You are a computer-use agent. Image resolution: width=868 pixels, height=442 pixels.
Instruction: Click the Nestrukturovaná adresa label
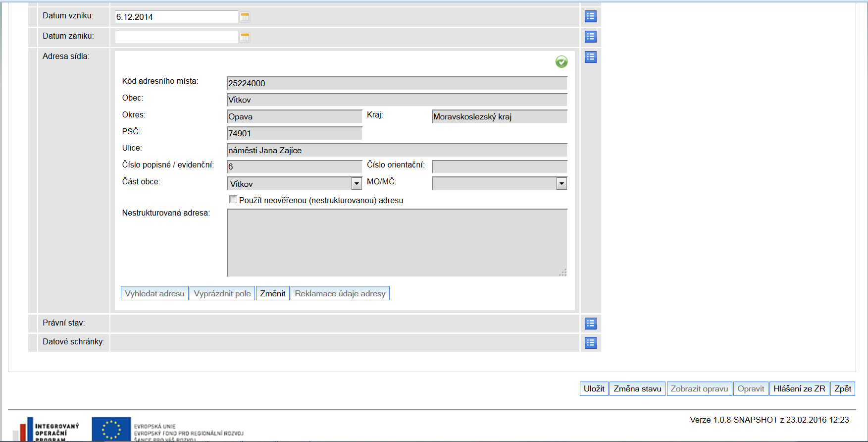pos(166,213)
